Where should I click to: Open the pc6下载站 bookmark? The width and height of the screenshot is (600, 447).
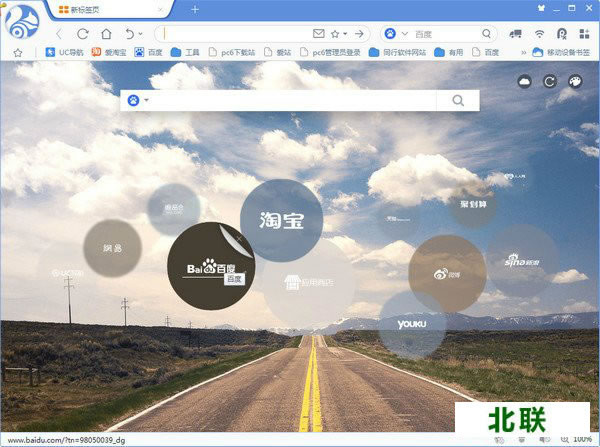[232, 52]
